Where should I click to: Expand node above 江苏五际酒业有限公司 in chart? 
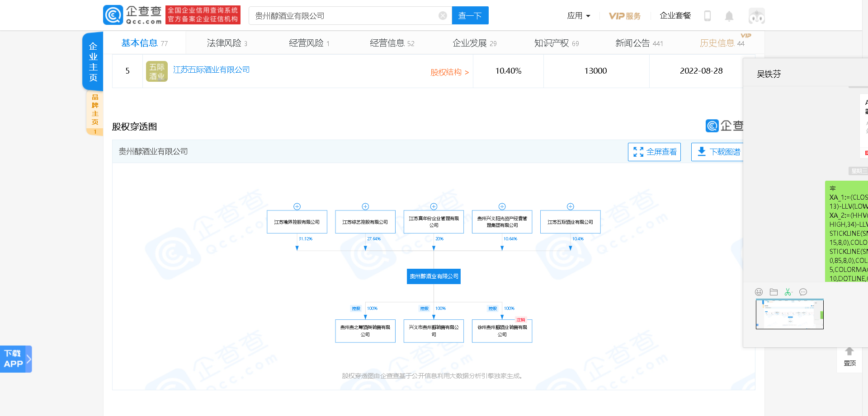click(x=571, y=206)
